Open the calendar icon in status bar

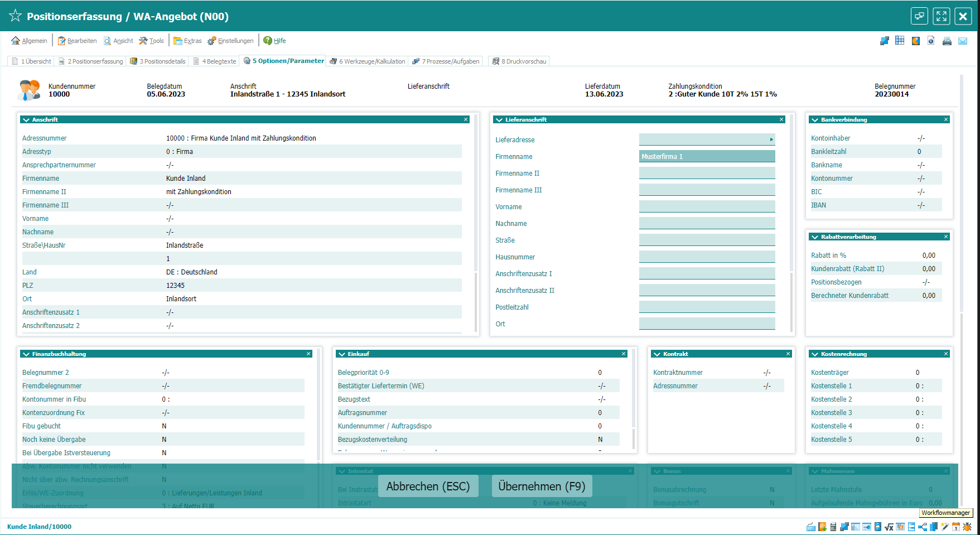click(x=956, y=527)
